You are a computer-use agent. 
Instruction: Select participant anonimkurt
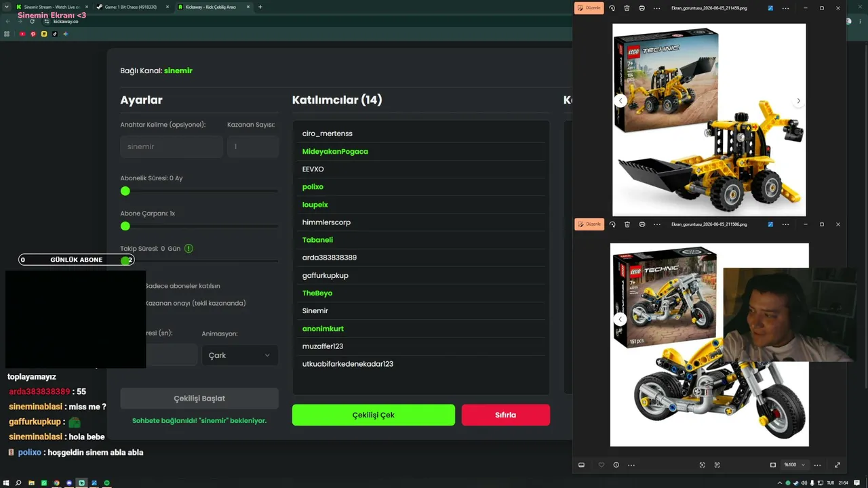421,329
